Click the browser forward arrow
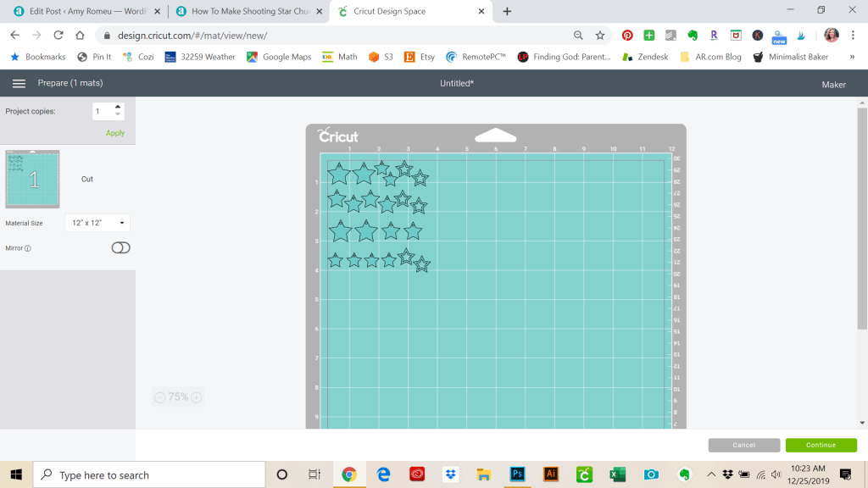 click(x=36, y=36)
